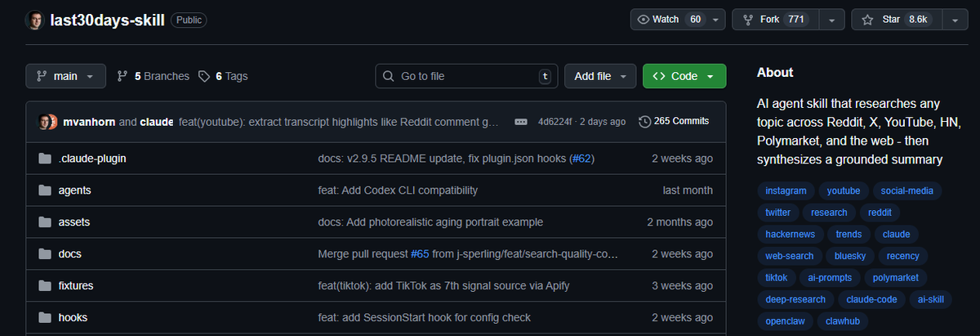
Task: Click the hooks folder icon
Action: [45, 317]
